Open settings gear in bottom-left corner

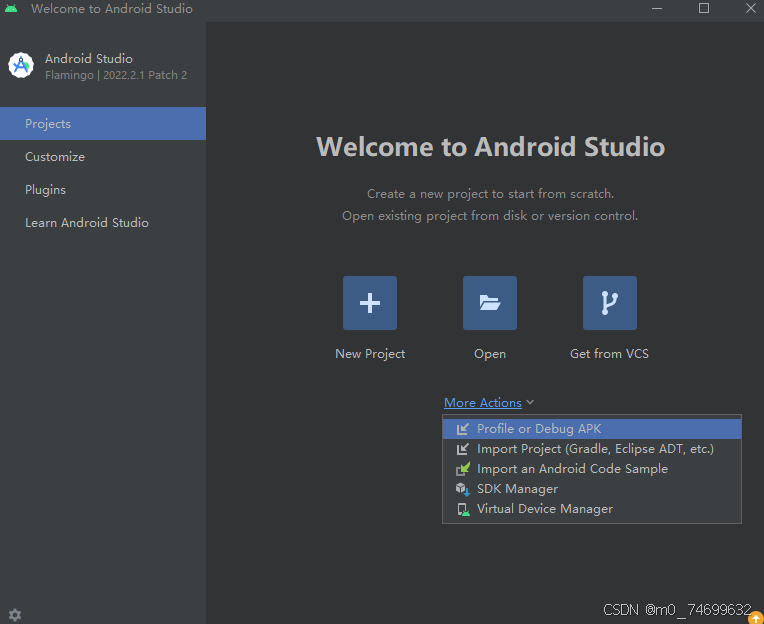(15, 615)
